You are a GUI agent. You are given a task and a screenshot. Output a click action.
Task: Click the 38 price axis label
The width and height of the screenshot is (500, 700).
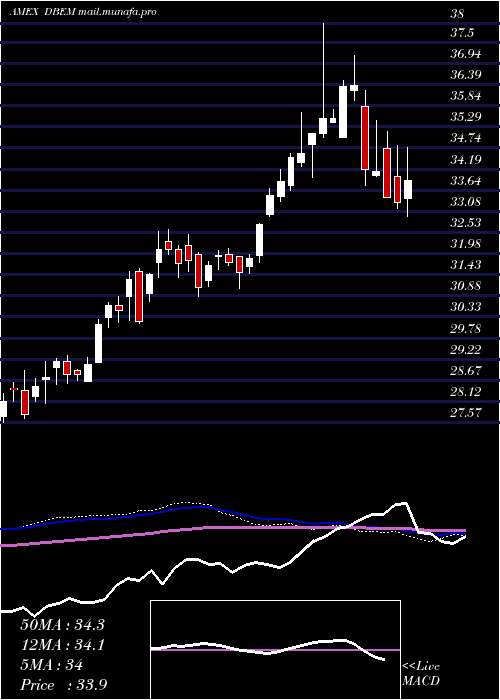457,14
